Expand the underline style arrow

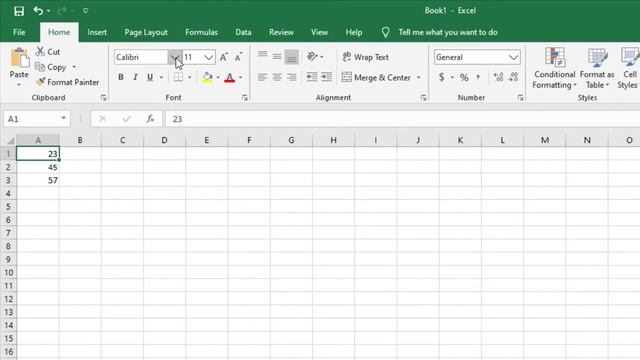click(x=161, y=77)
